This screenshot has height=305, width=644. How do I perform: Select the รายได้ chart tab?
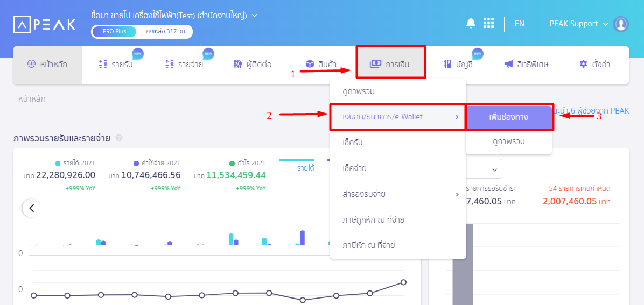tap(305, 168)
